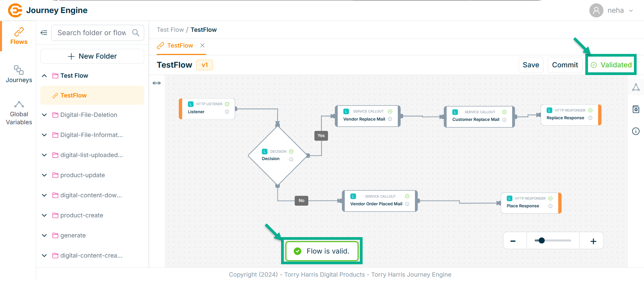Viewport: 644px width, 281px height.
Task: Click the Commit button
Action: (565, 65)
